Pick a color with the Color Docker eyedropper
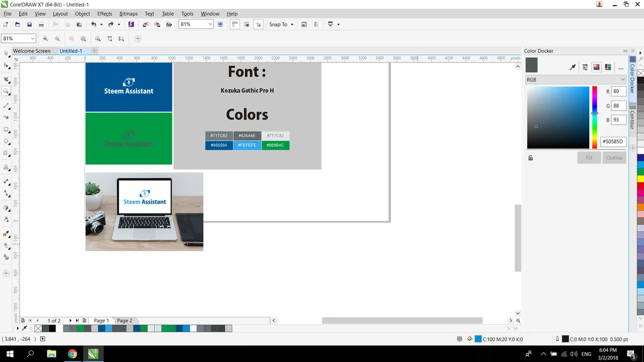644x362 pixels. tap(572, 67)
